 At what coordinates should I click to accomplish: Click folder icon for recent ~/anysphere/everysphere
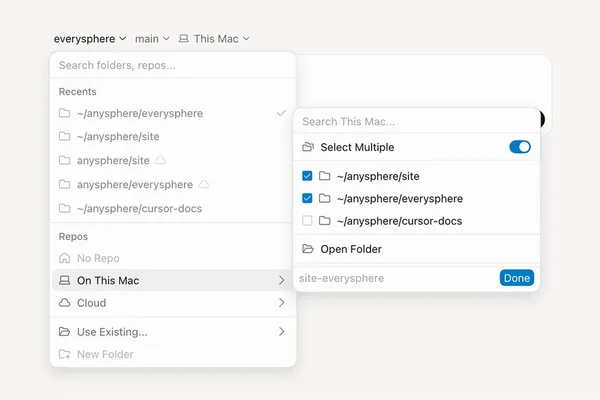coord(64,113)
